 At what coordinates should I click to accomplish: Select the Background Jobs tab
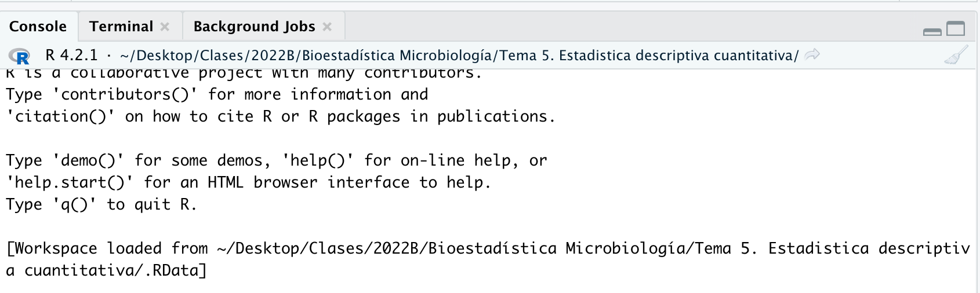(x=254, y=27)
